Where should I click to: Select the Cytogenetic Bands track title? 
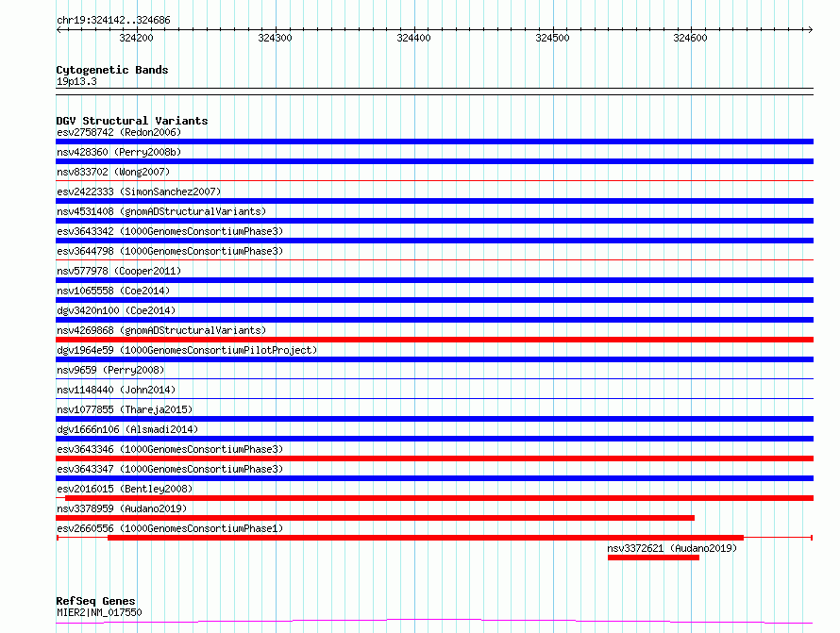click(x=112, y=70)
